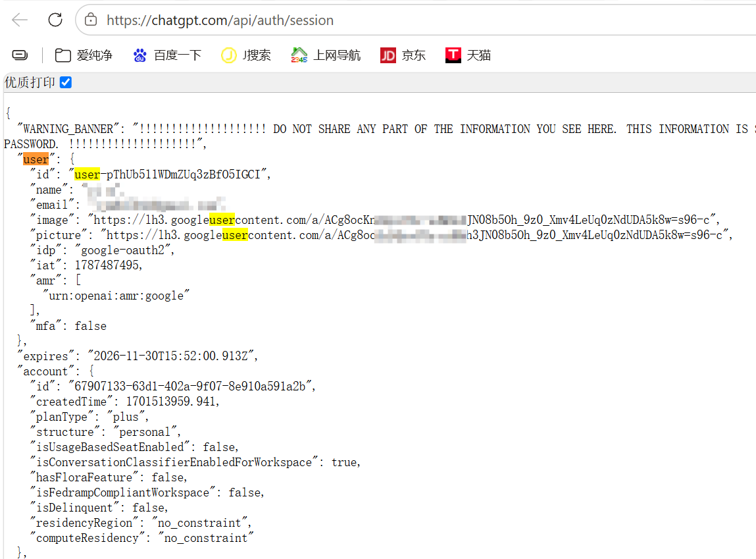Viewport: 756px width, 559px height.
Task: Click the urn:openai:amr:google string
Action: pyautogui.click(x=116, y=296)
